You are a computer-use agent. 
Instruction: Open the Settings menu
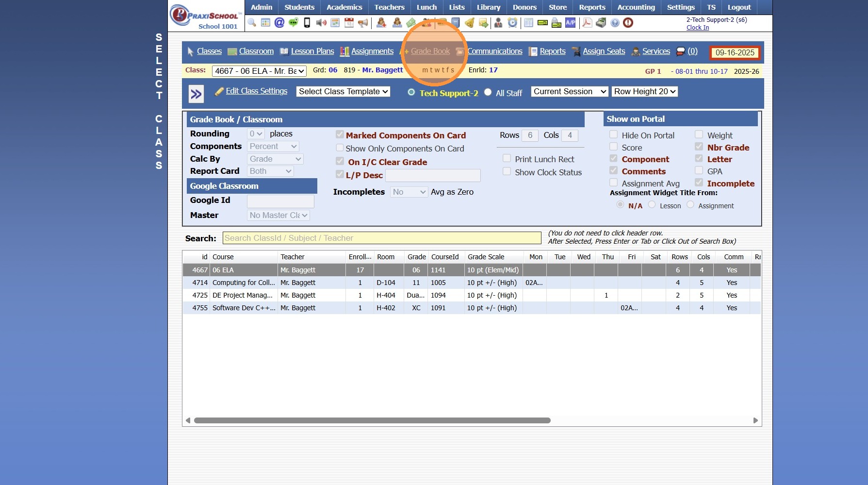pyautogui.click(x=681, y=7)
